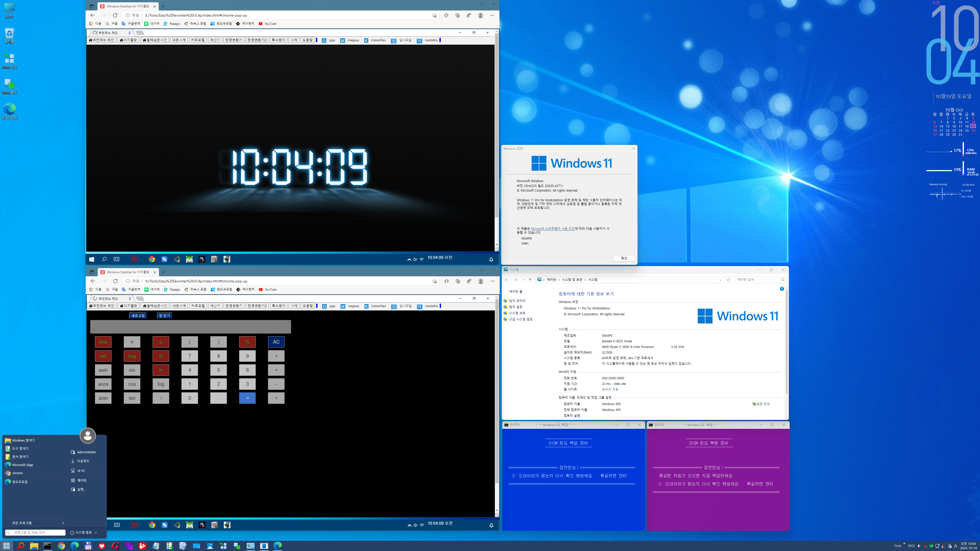This screenshot has height=551, width=980.
Task: Click the up arrow in the 시스템 window
Action: (x=530, y=280)
